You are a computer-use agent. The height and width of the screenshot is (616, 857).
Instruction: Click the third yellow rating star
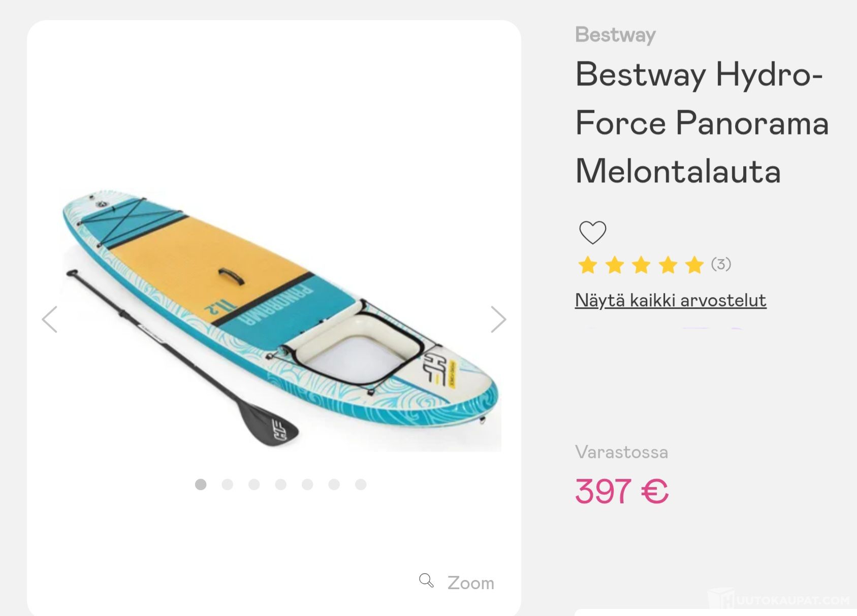coord(641,265)
